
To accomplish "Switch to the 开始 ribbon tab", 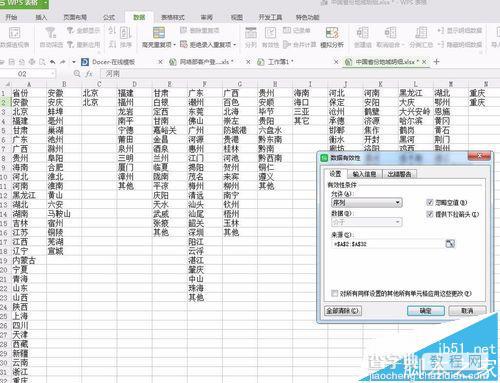I will pos(11,17).
